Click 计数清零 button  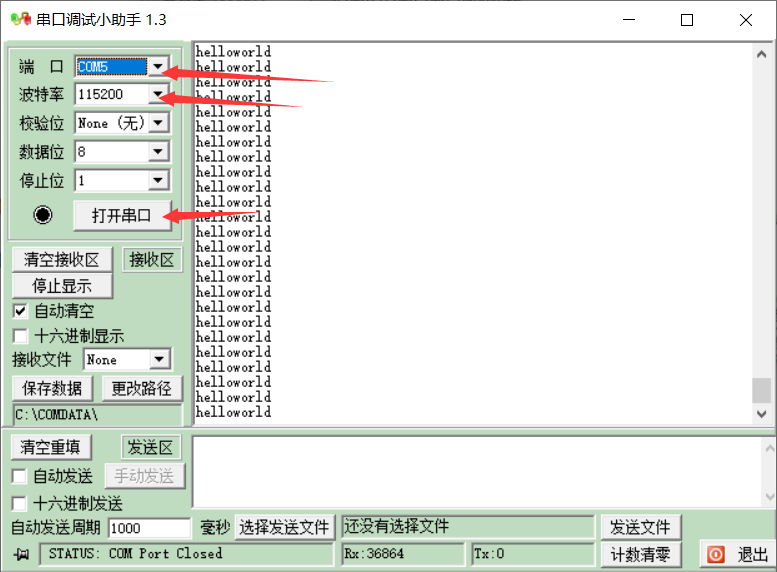point(641,554)
